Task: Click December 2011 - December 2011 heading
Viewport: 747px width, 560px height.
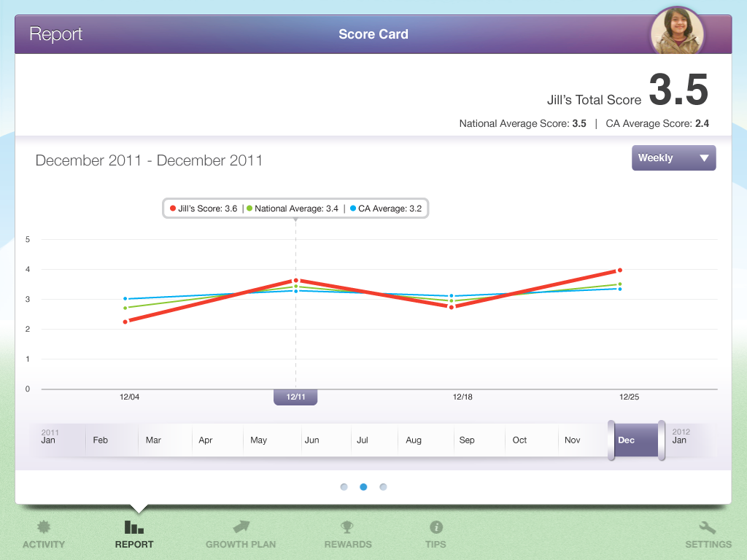Action: coord(149,160)
